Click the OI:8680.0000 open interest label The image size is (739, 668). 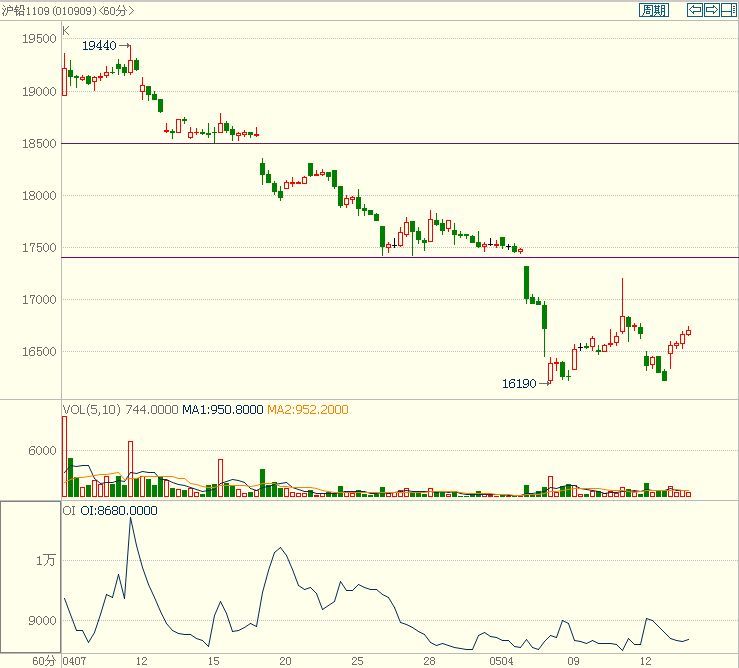(x=119, y=511)
